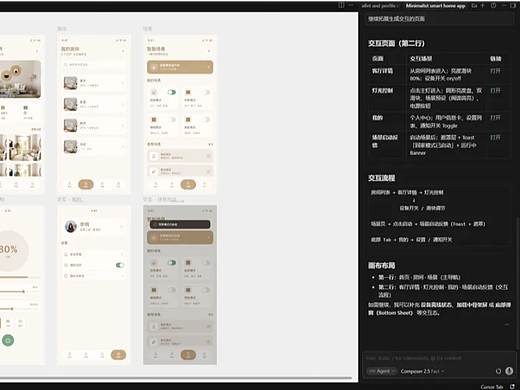Toggle top-right scene switch on dimmed feedback screen

click(x=206, y=263)
